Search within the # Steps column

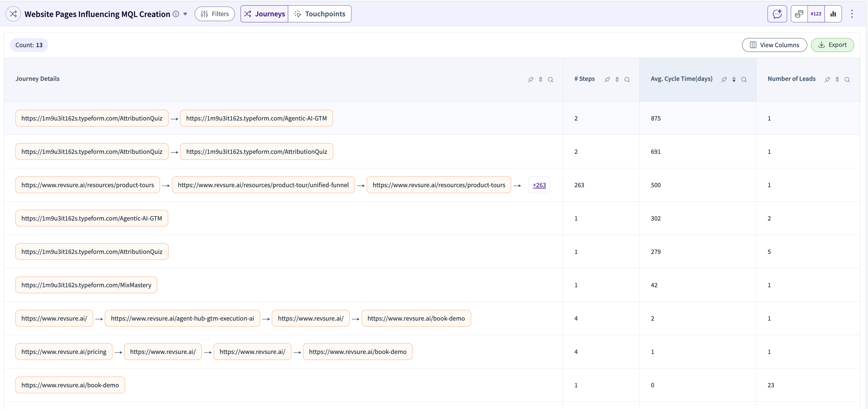pos(627,80)
